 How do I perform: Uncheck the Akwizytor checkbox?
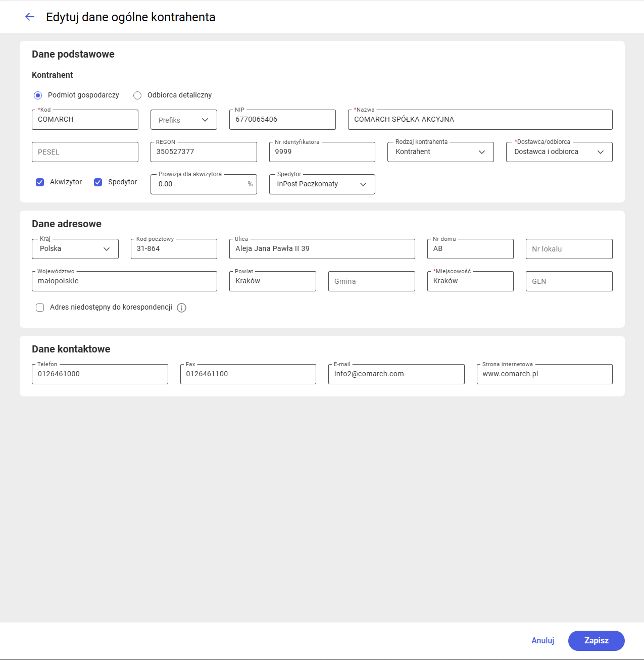[x=40, y=182]
